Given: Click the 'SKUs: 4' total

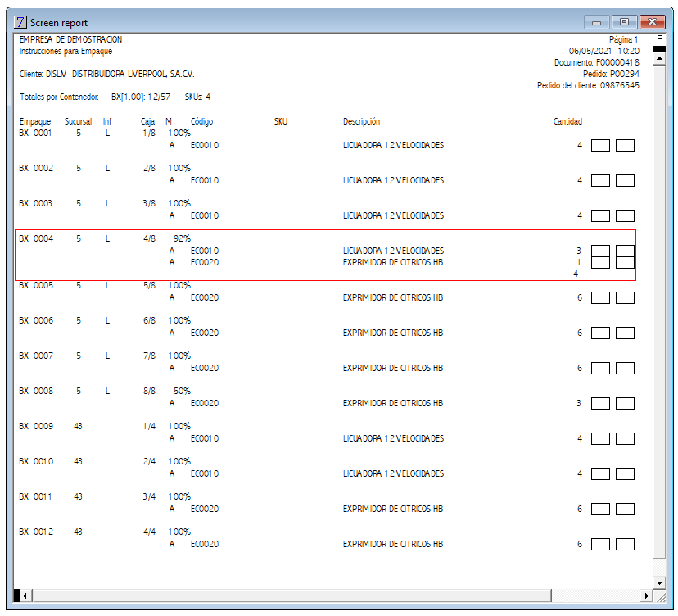Looking at the screenshot, I should click(197, 97).
